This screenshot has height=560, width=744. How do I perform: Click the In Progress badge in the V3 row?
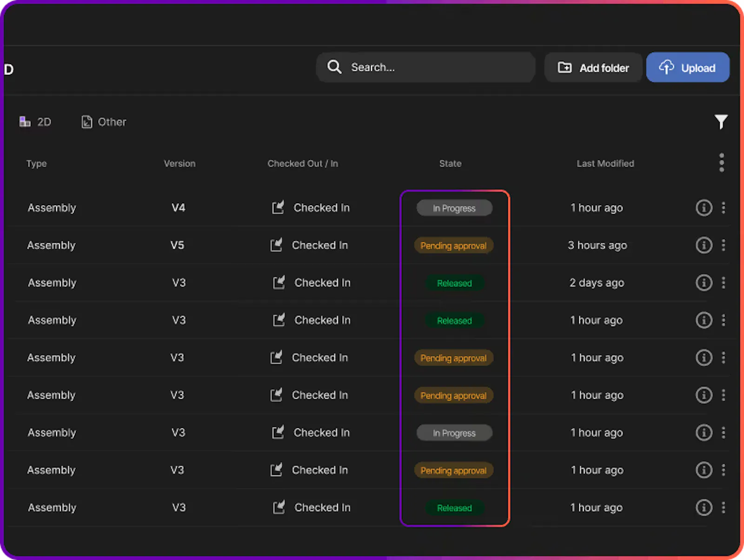tap(454, 433)
